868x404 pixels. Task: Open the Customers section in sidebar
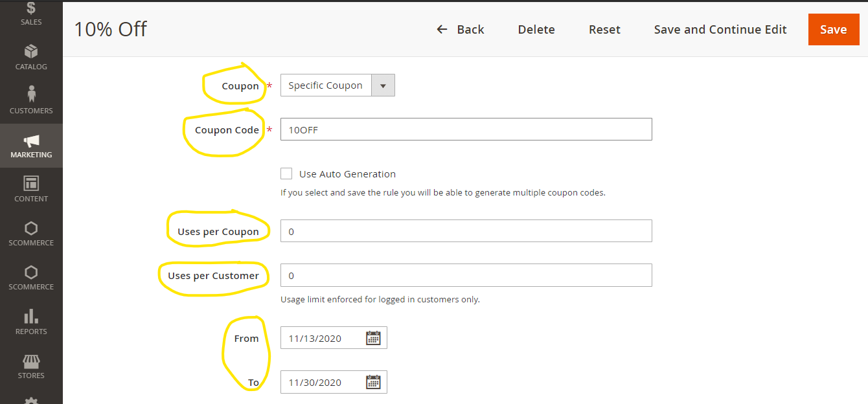point(31,100)
